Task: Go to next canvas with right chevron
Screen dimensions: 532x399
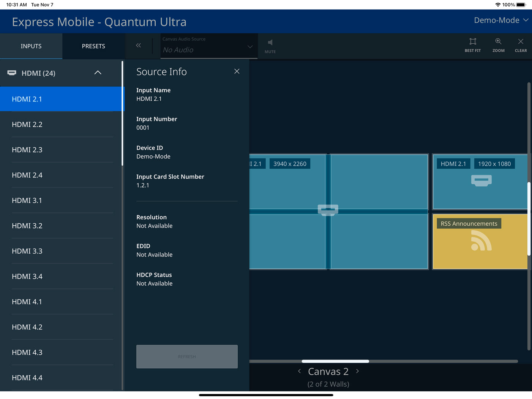Action: [x=357, y=371]
